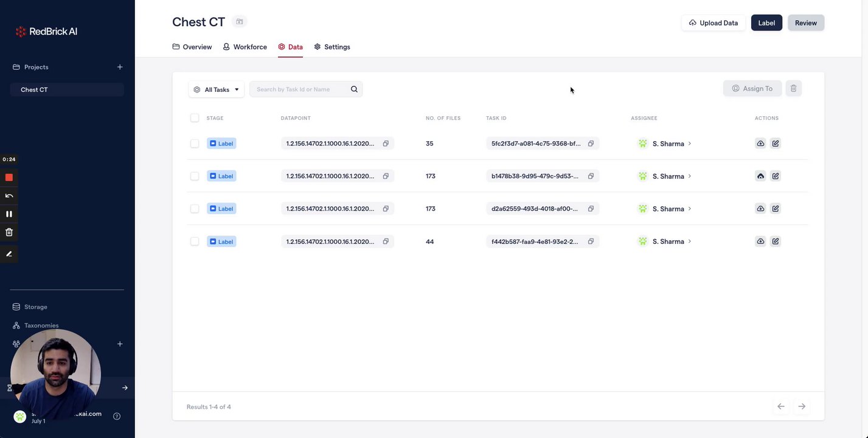Open the Settings tab
This screenshot has height=438, width=868.
[x=332, y=47]
